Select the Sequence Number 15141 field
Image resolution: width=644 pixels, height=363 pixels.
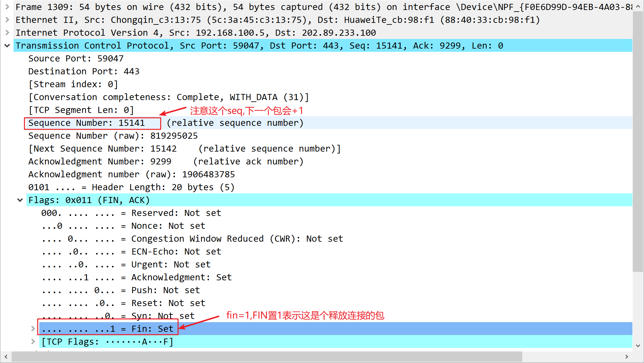pyautogui.click(x=86, y=123)
